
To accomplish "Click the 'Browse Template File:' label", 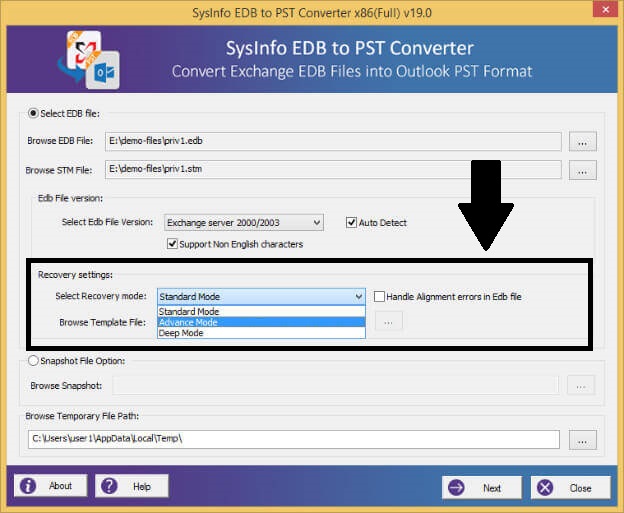I will [103, 322].
